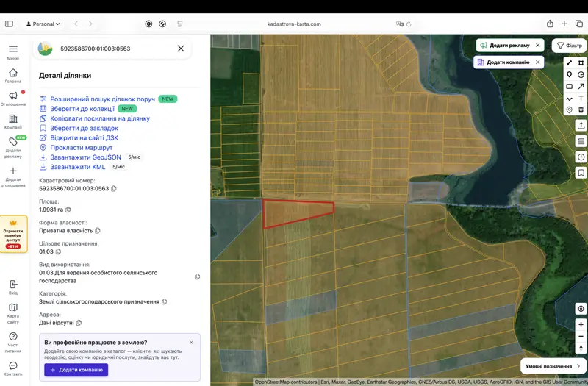Select the freehand curve drawing tool
This screenshot has height=386, width=588.
[569, 99]
